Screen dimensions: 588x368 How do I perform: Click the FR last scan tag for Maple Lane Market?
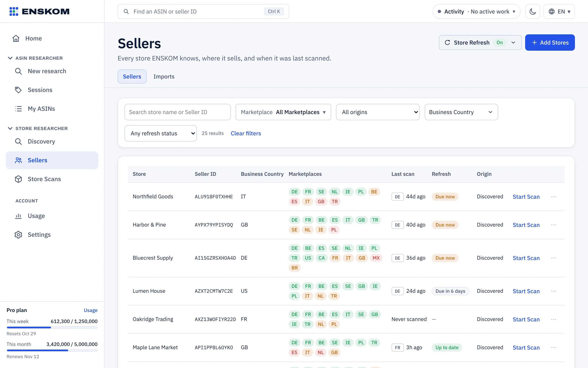tap(398, 348)
